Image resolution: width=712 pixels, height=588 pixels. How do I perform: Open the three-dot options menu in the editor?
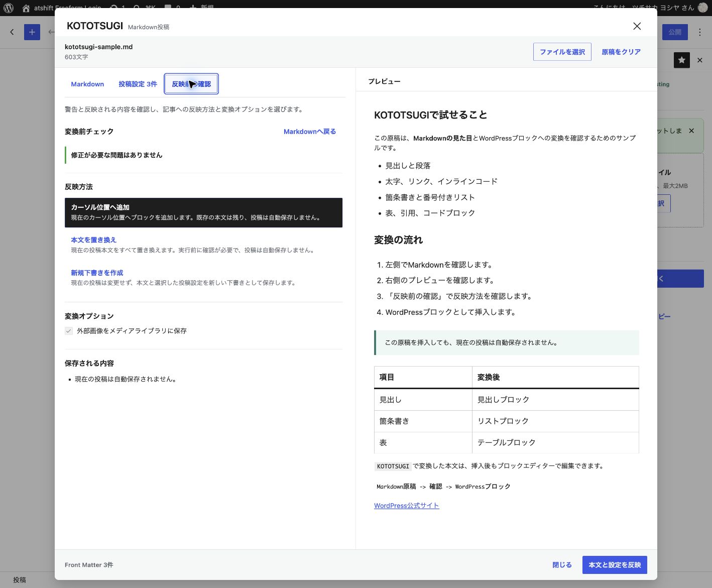(700, 32)
